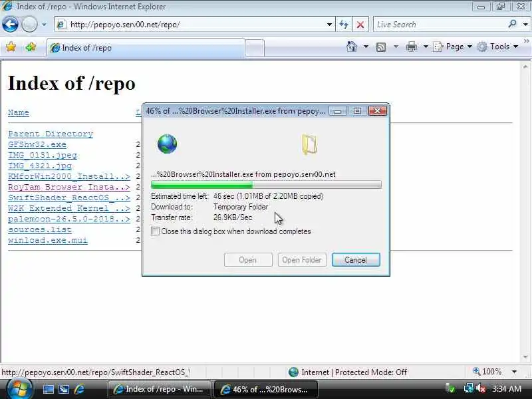Image resolution: width=532 pixels, height=399 pixels.
Task: Click the green download-arrow tray icon
Action: click(x=451, y=388)
